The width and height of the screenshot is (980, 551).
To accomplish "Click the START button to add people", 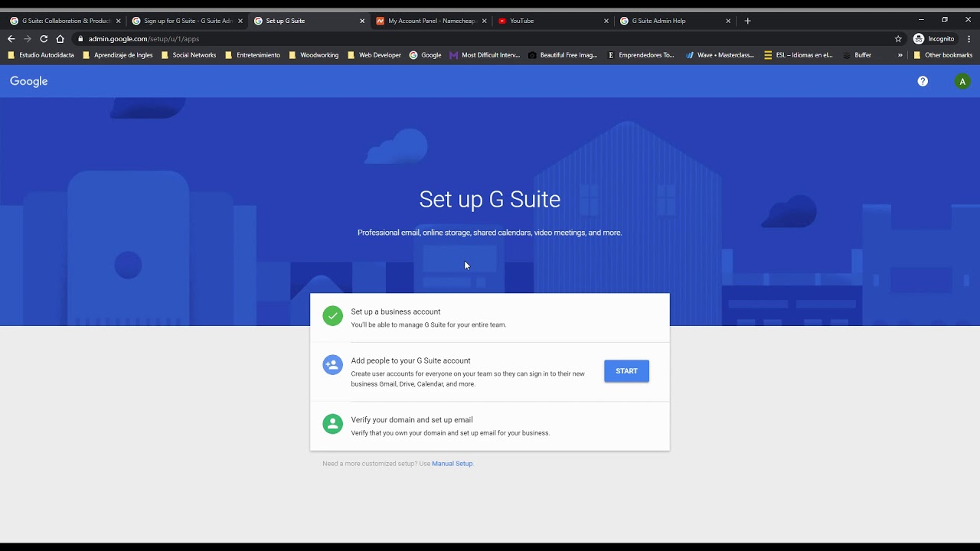I will point(626,371).
